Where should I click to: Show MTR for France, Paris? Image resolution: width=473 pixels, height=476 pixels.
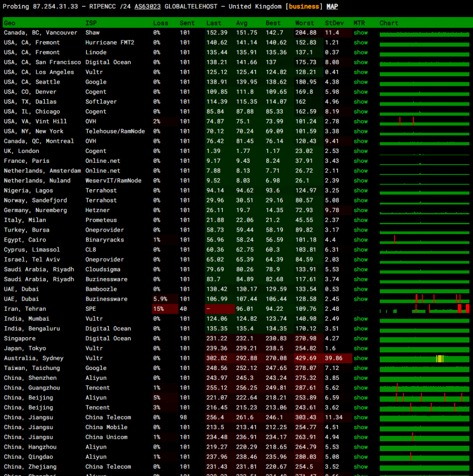361,161
